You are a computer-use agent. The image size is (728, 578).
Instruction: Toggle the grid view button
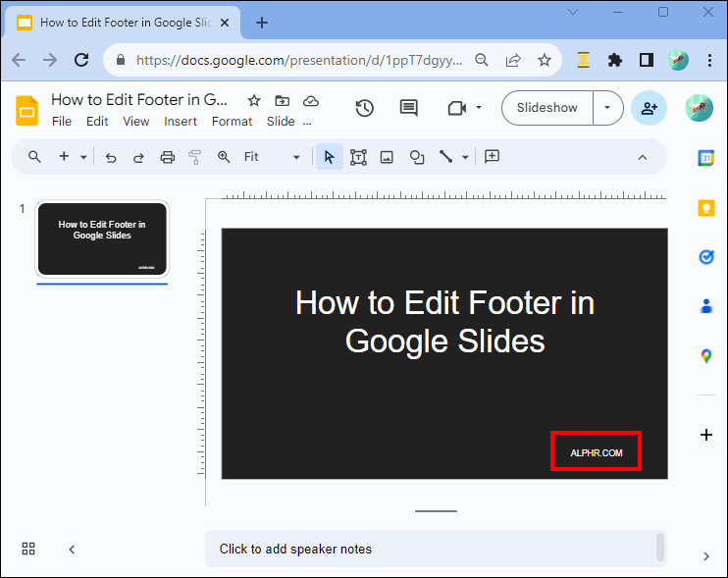pos(28,549)
